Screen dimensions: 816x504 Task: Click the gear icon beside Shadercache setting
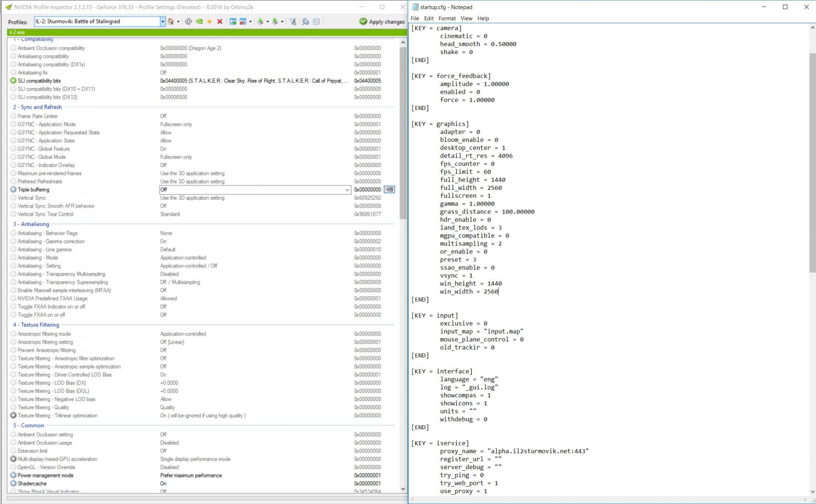[13, 484]
